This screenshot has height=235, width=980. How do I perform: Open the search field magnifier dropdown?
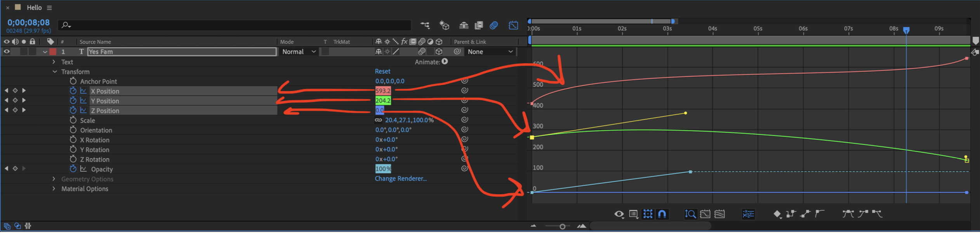66,25
